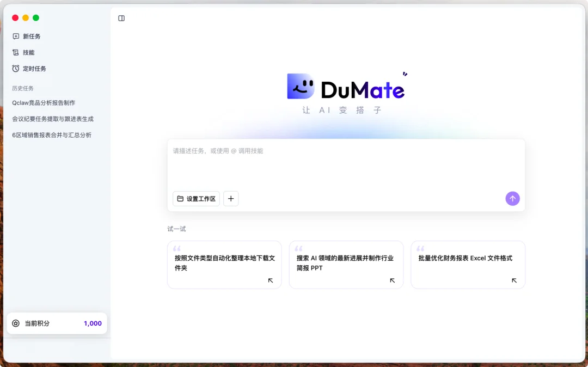588x367 pixels.
Task: Click the purple send arrow icon
Action: pos(512,198)
